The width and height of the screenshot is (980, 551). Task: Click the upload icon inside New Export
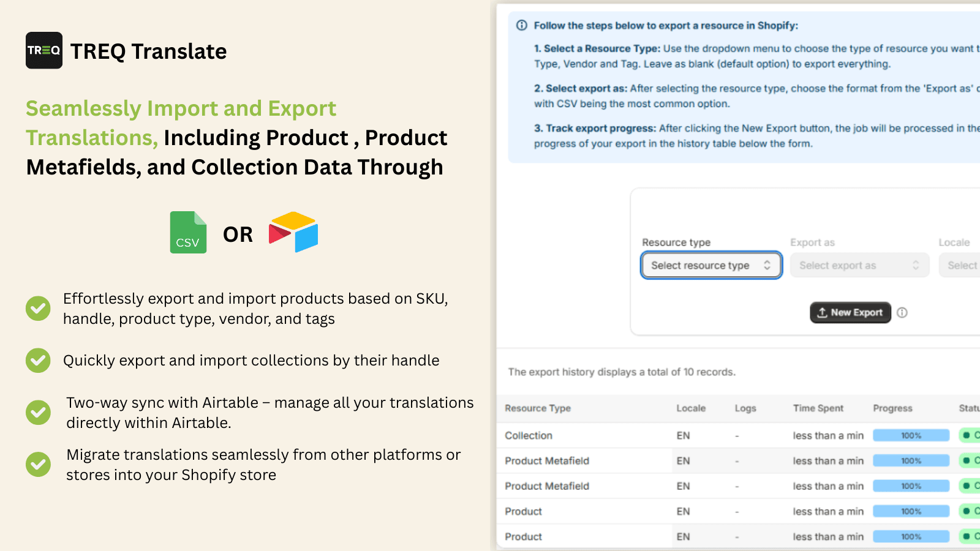(822, 312)
